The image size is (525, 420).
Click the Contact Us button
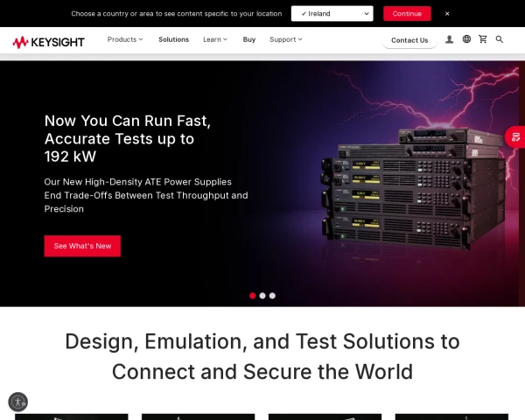(409, 40)
